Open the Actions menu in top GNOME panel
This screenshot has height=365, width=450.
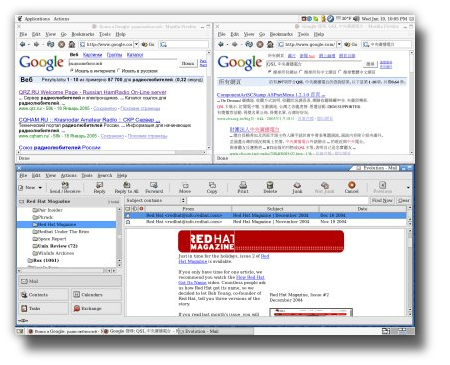(61, 19)
